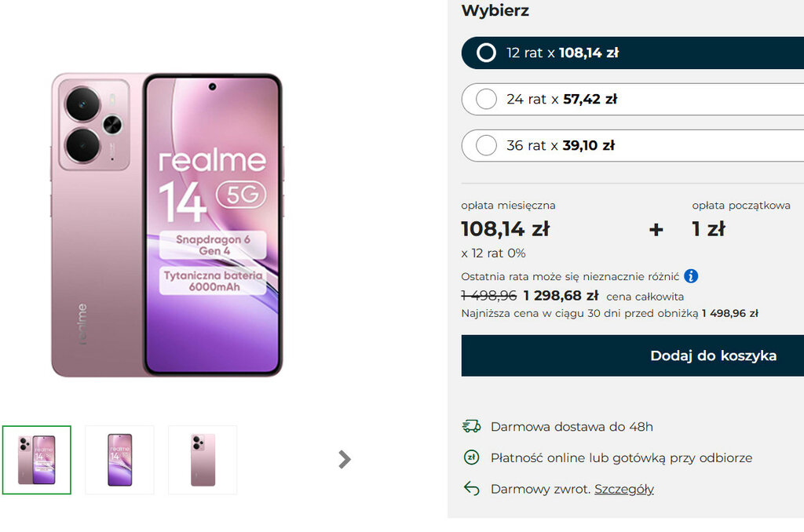The width and height of the screenshot is (804, 532).
Task: Click the return arrow icon
Action: coord(471,489)
